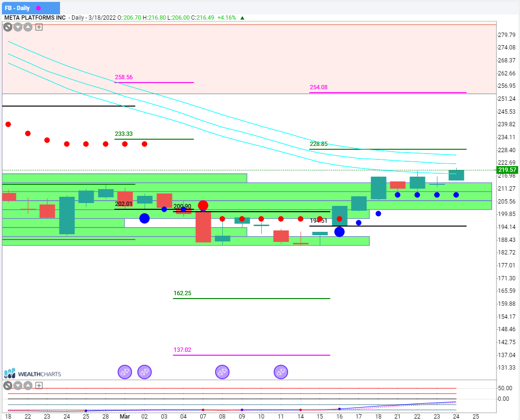Click the green 219.57 current price tag
The height and width of the screenshot is (420, 520).
pos(507,170)
